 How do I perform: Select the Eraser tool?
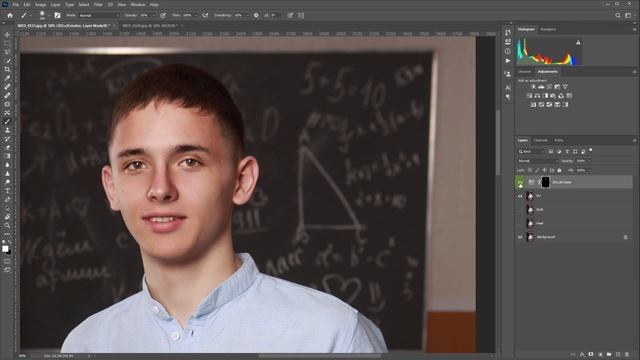coord(7,147)
